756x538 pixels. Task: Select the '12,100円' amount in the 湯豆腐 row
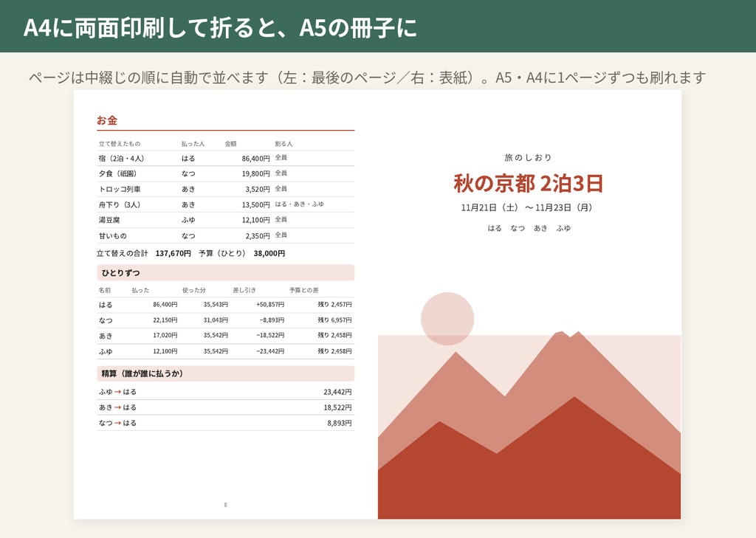(255, 220)
